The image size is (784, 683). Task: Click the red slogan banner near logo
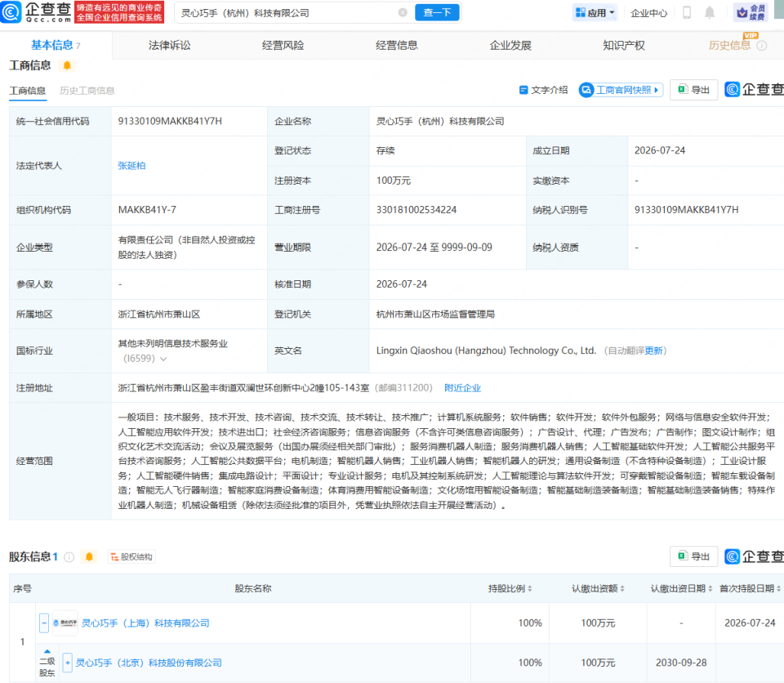119,12
